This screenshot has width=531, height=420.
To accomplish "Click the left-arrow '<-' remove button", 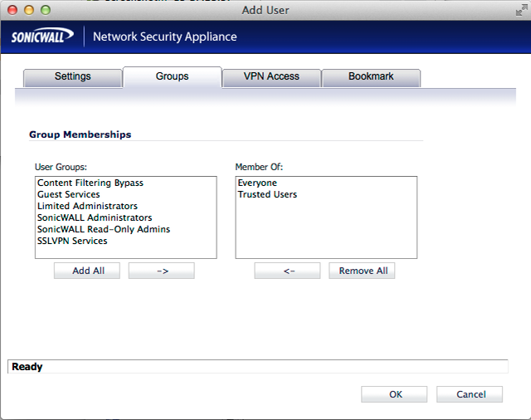I will [x=288, y=271].
